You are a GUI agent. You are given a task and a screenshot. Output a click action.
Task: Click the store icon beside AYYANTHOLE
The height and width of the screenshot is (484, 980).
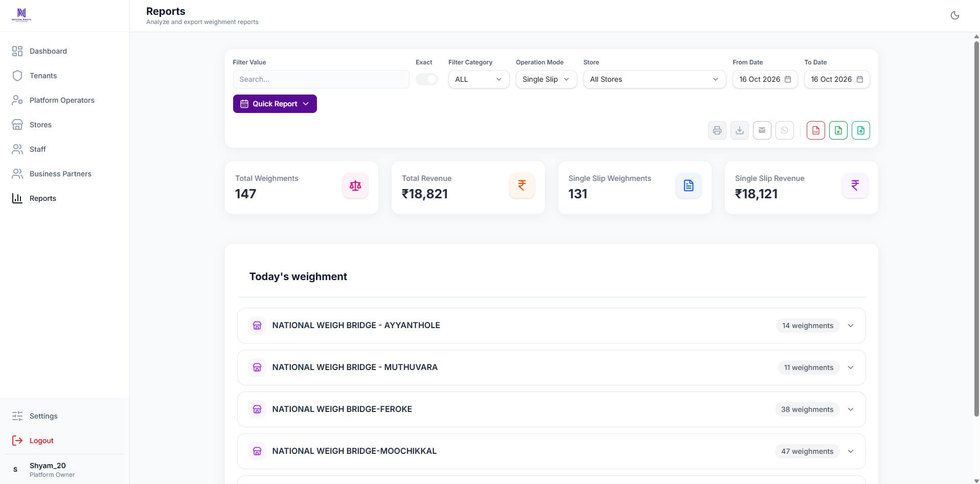tap(257, 326)
